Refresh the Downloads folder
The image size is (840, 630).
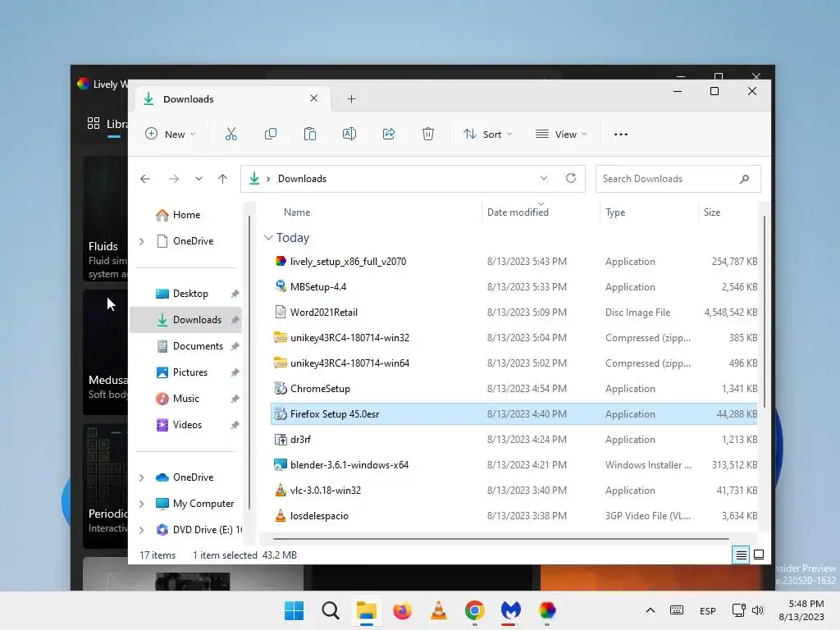point(571,178)
